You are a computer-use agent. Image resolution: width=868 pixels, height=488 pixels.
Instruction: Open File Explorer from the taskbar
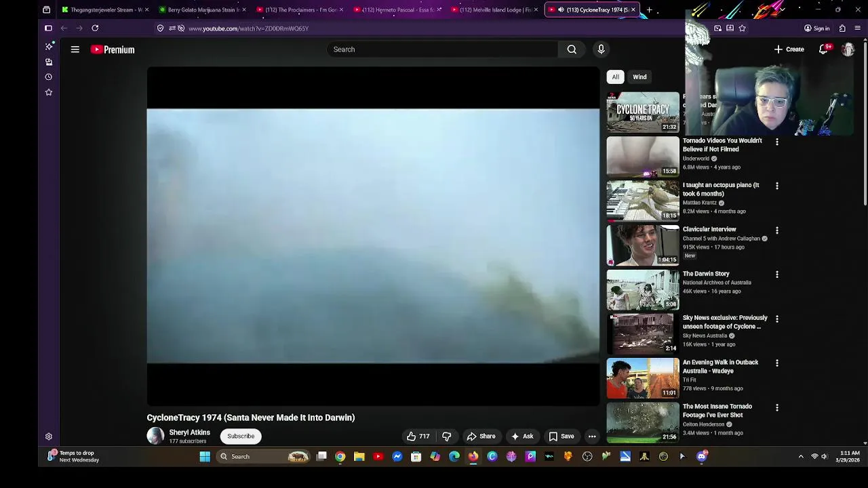pos(359,457)
